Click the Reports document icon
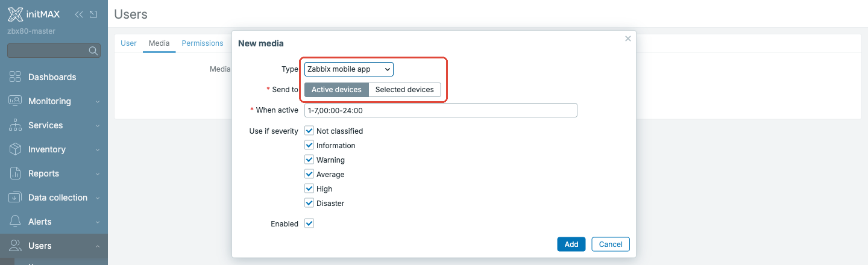This screenshot has width=868, height=265. point(15,173)
